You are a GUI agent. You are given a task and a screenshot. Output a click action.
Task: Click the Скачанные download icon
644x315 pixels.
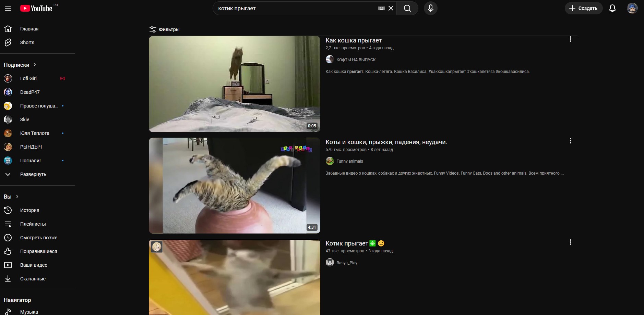click(x=8, y=279)
